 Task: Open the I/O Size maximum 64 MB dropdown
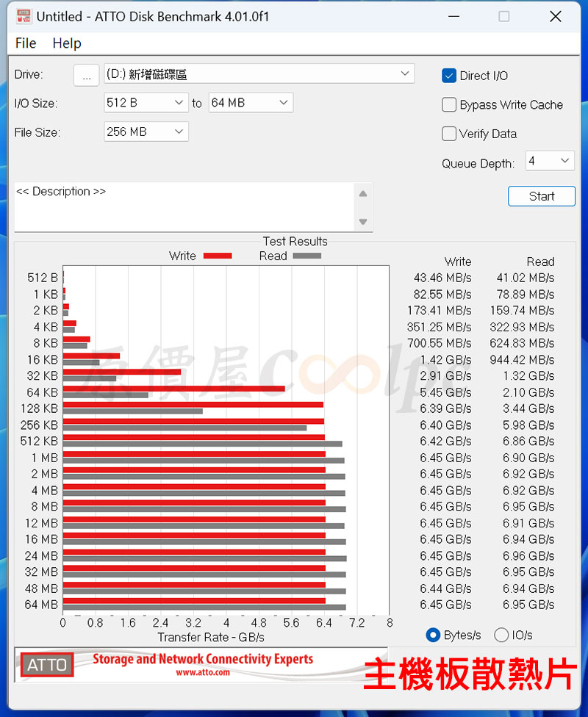[x=251, y=103]
